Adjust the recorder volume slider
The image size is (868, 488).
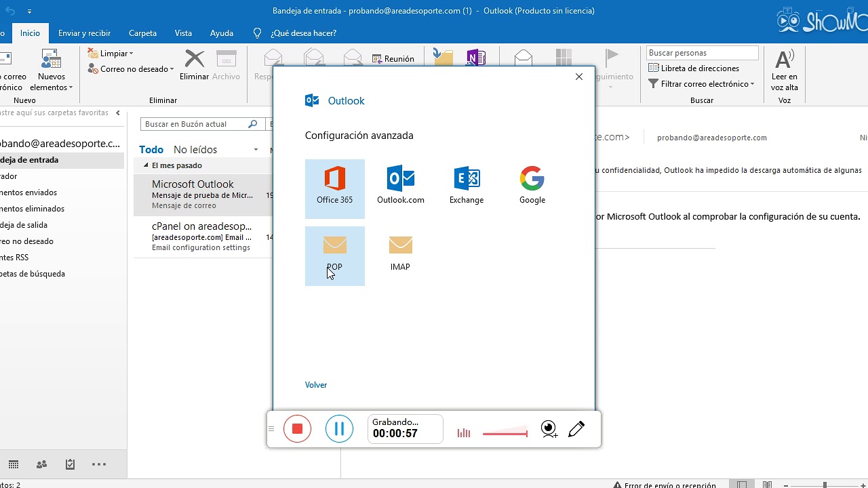pyautogui.click(x=505, y=433)
